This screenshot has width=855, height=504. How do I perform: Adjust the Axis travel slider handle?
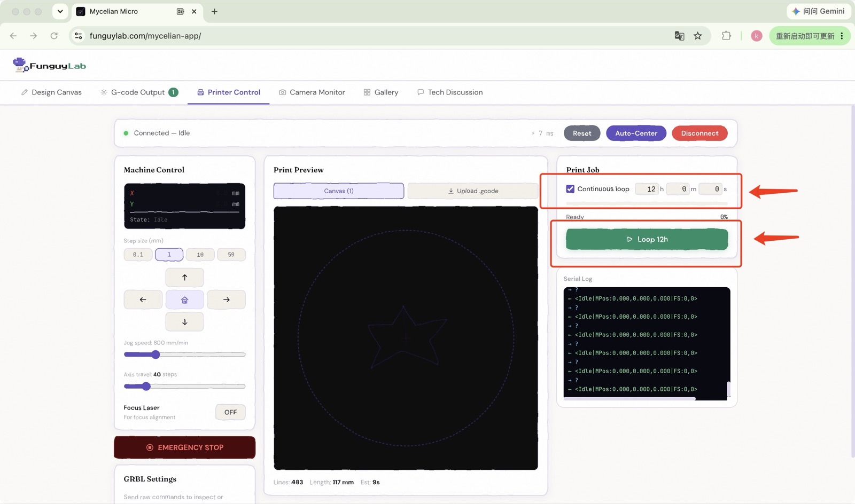146,386
